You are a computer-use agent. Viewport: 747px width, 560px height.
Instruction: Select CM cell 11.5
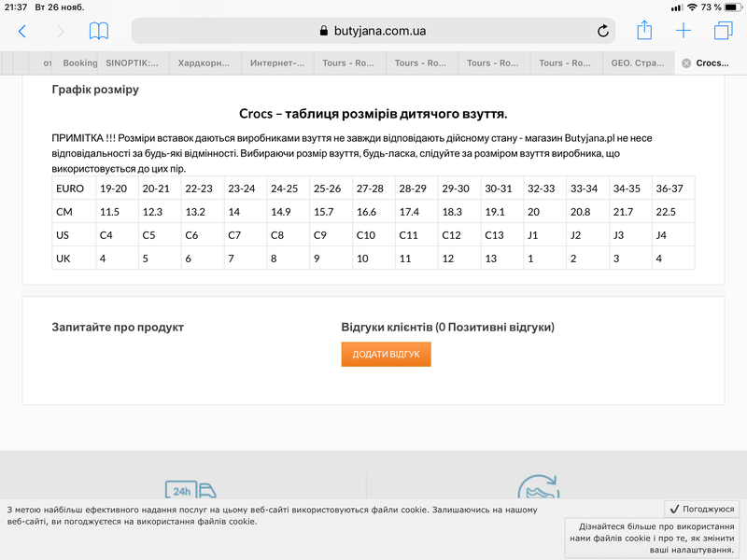pyautogui.click(x=118, y=212)
